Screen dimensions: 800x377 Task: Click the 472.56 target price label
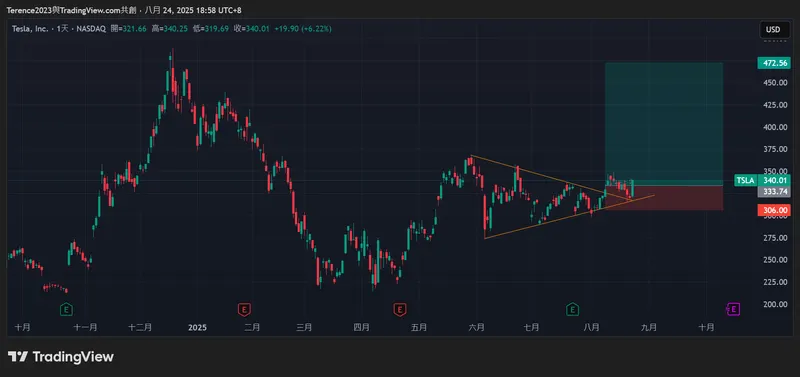click(x=774, y=63)
